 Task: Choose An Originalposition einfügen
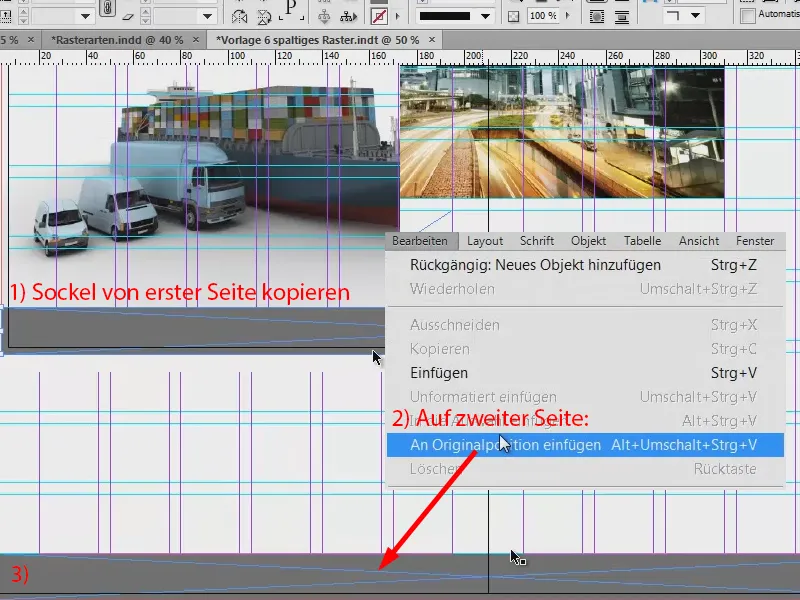click(x=585, y=445)
